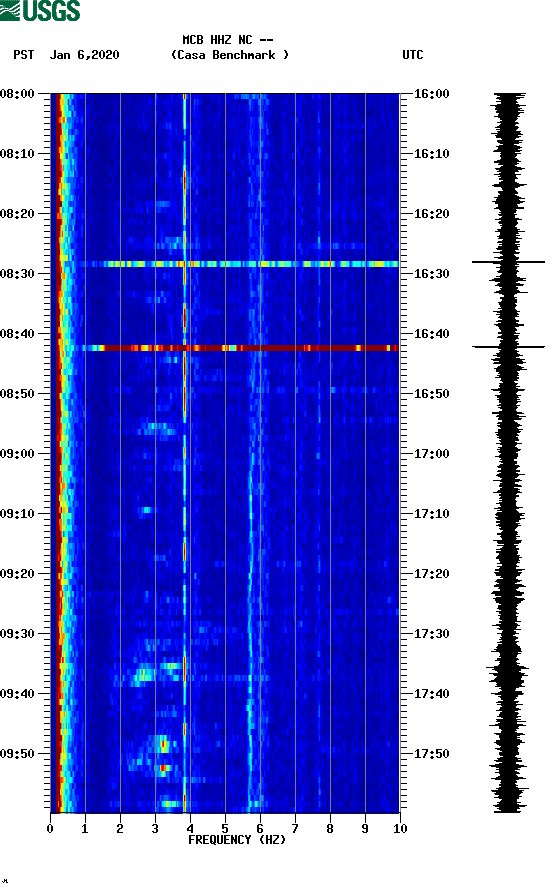Image resolution: width=552 pixels, height=892 pixels.
Task: Click the 09:30 PST time label
Action: click(x=17, y=634)
